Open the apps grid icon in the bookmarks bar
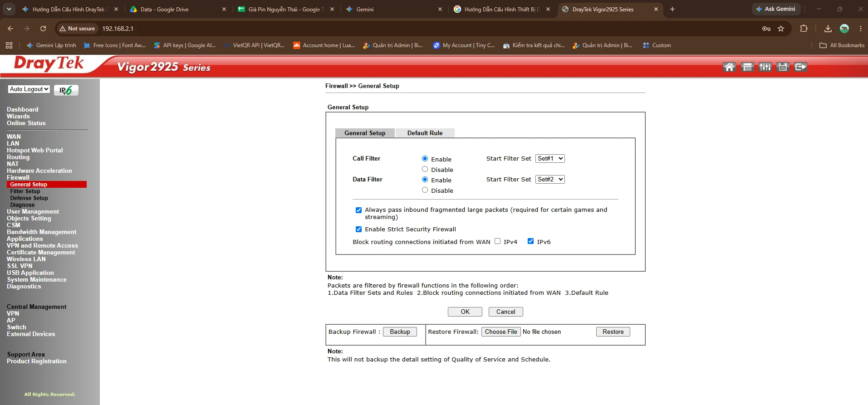 pos(9,45)
